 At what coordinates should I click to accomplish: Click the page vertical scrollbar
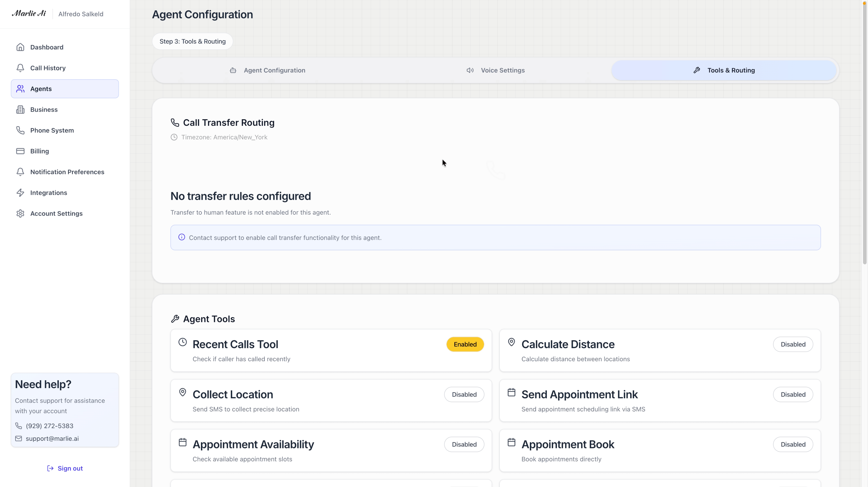865,133
